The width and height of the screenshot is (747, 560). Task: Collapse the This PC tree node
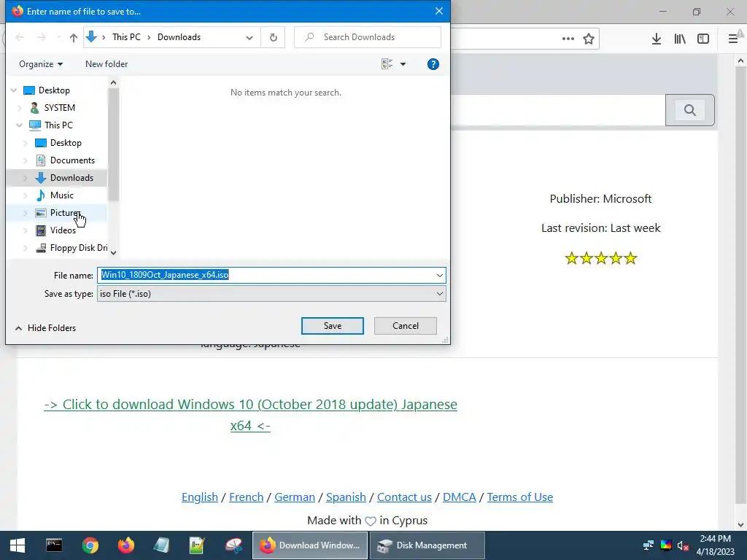point(20,125)
